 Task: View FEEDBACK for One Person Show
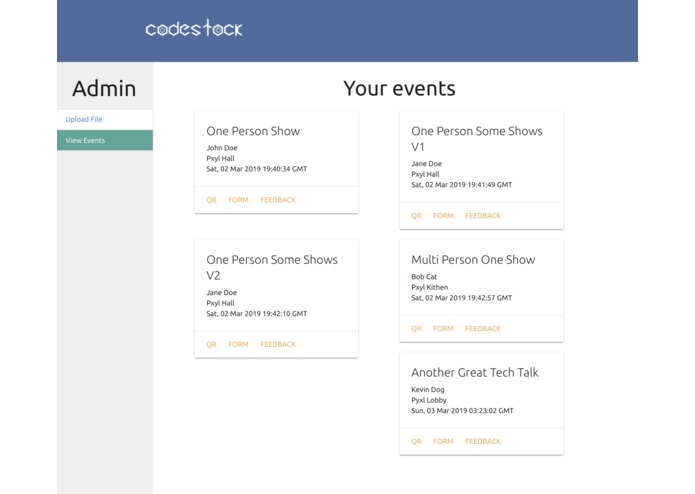tap(278, 200)
